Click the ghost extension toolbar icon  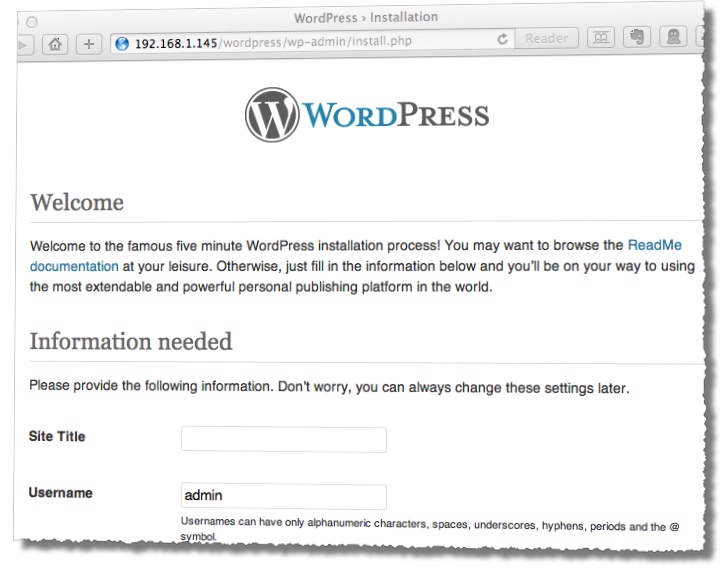pos(673,36)
